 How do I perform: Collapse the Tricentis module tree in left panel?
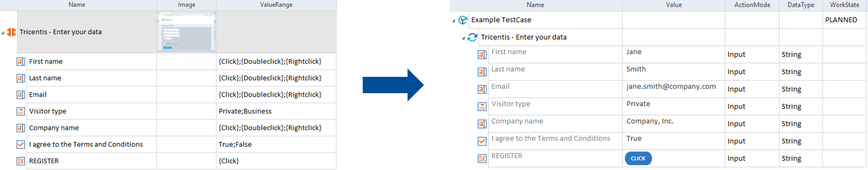[3, 33]
